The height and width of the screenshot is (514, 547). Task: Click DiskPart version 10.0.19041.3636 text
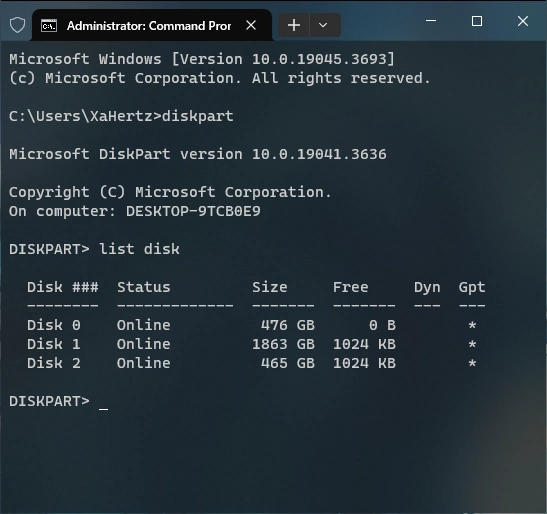[198, 154]
